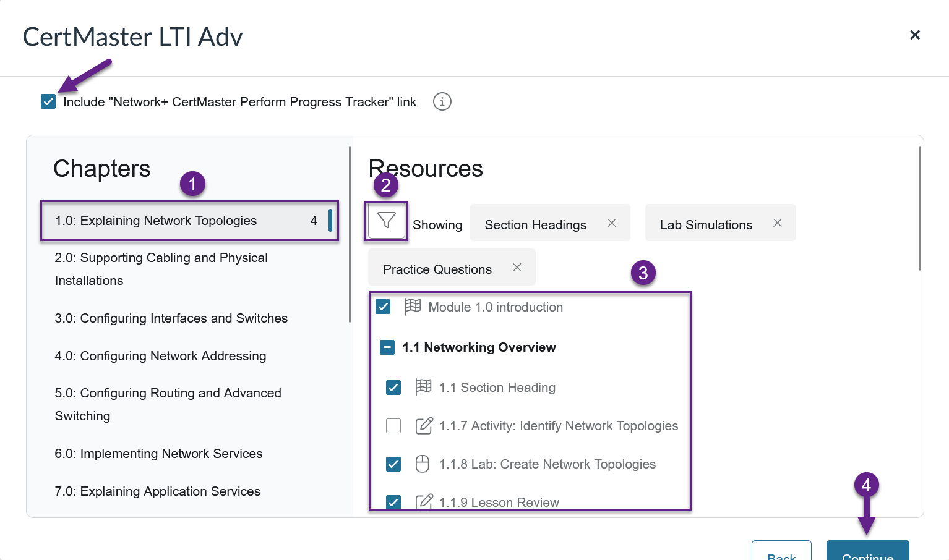This screenshot has width=949, height=560.
Task: Click the mouse icon for 1.1.8 Lab
Action: point(423,464)
